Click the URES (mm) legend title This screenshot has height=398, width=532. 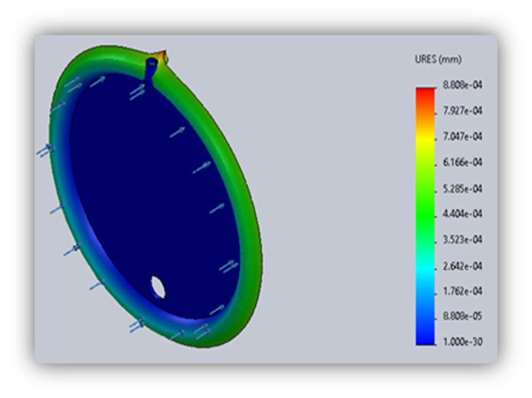(438, 59)
